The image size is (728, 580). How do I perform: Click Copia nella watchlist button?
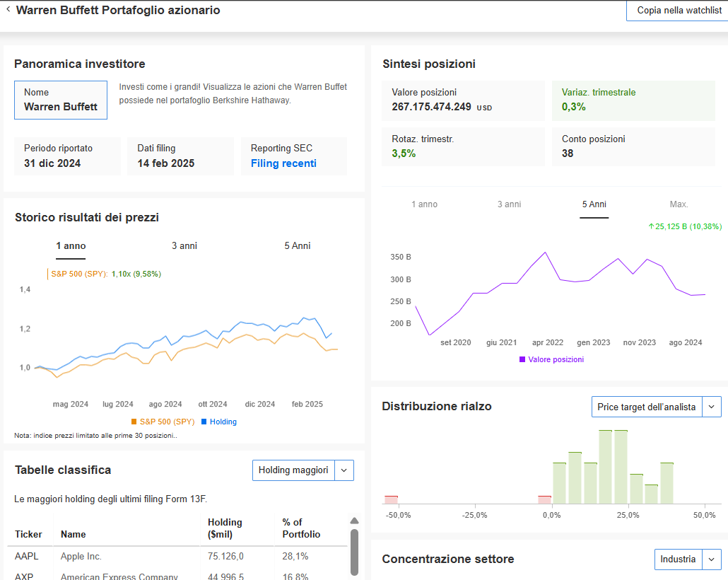pyautogui.click(x=679, y=10)
